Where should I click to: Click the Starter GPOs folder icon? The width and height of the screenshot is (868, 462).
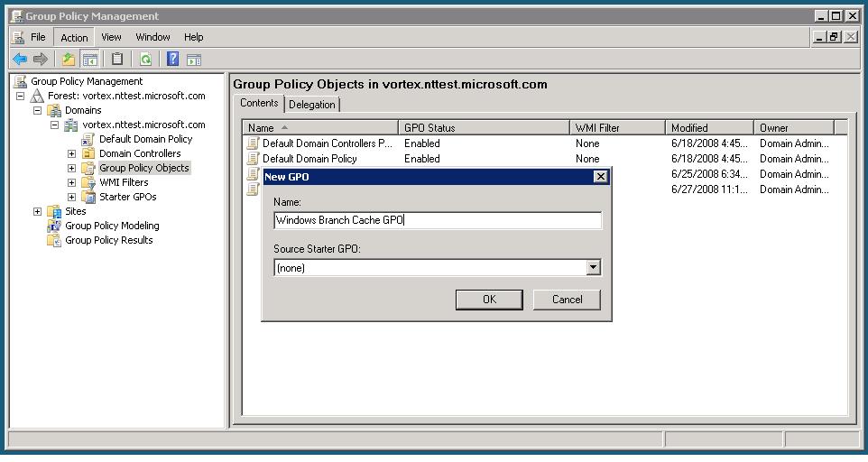[88, 197]
